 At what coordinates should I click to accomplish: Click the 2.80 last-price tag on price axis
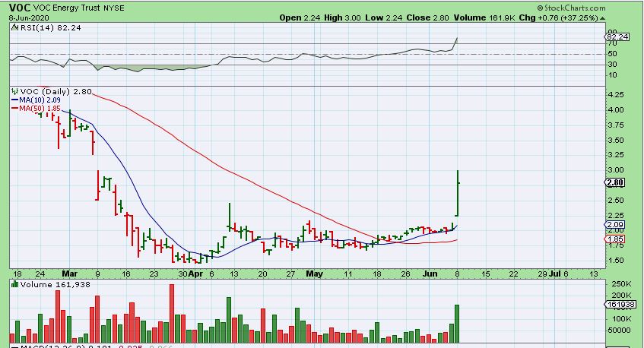click(615, 182)
